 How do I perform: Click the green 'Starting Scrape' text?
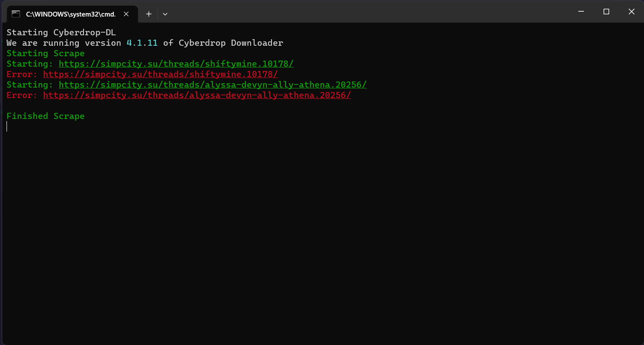point(46,53)
